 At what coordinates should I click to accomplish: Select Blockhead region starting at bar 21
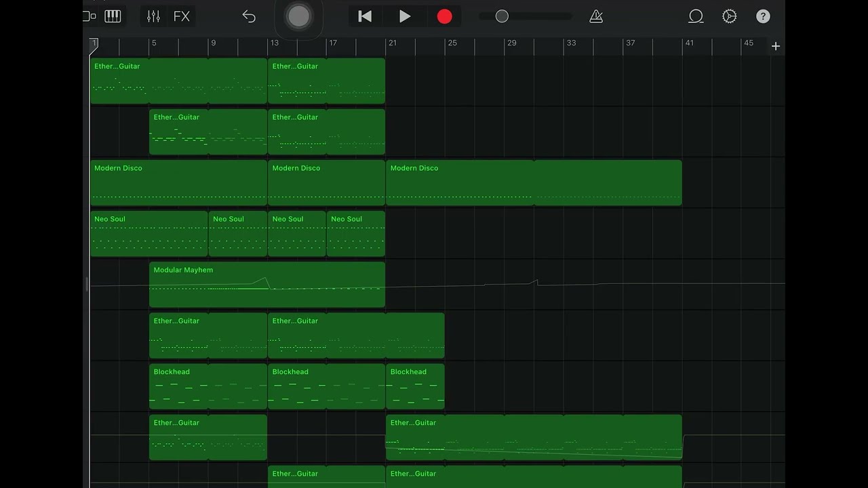click(415, 386)
